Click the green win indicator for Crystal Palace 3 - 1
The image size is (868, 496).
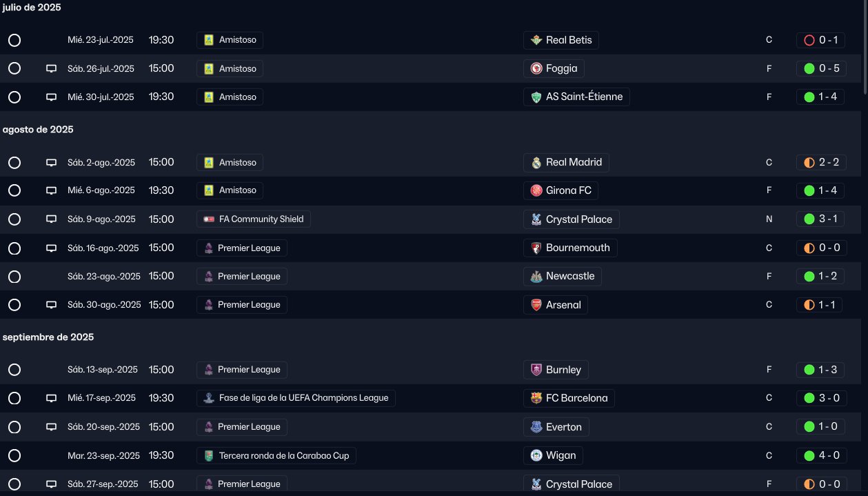point(809,219)
